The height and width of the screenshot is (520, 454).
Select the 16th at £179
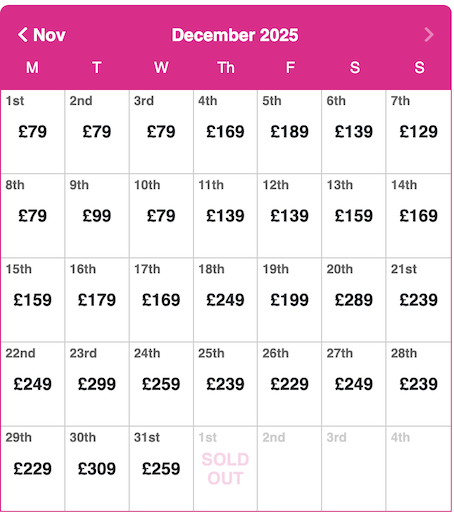tap(97, 300)
